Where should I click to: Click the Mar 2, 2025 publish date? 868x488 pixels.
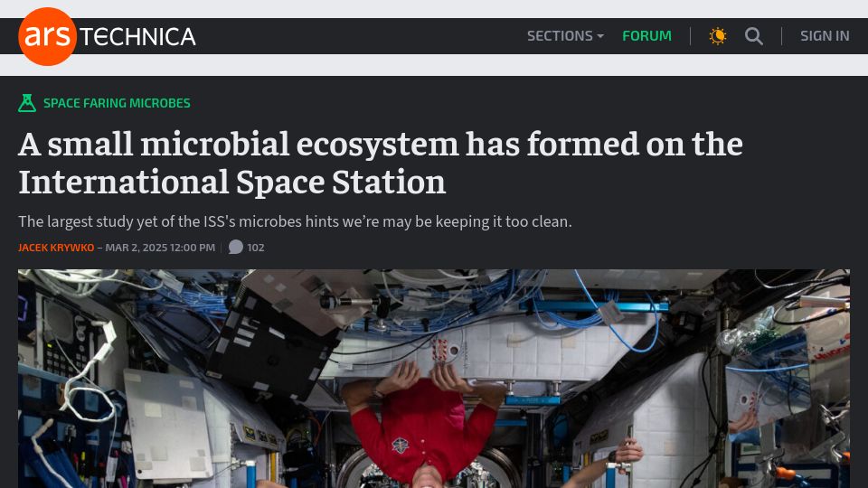[x=160, y=248]
